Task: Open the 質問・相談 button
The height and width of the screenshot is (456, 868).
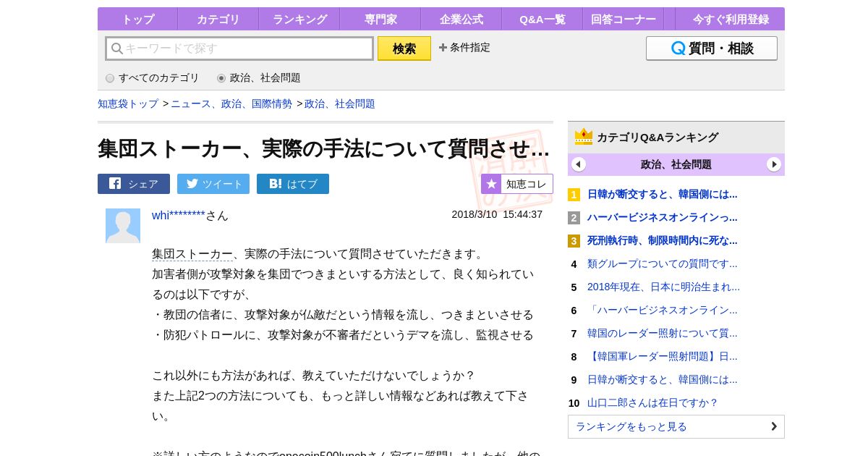Action: pyautogui.click(x=712, y=48)
